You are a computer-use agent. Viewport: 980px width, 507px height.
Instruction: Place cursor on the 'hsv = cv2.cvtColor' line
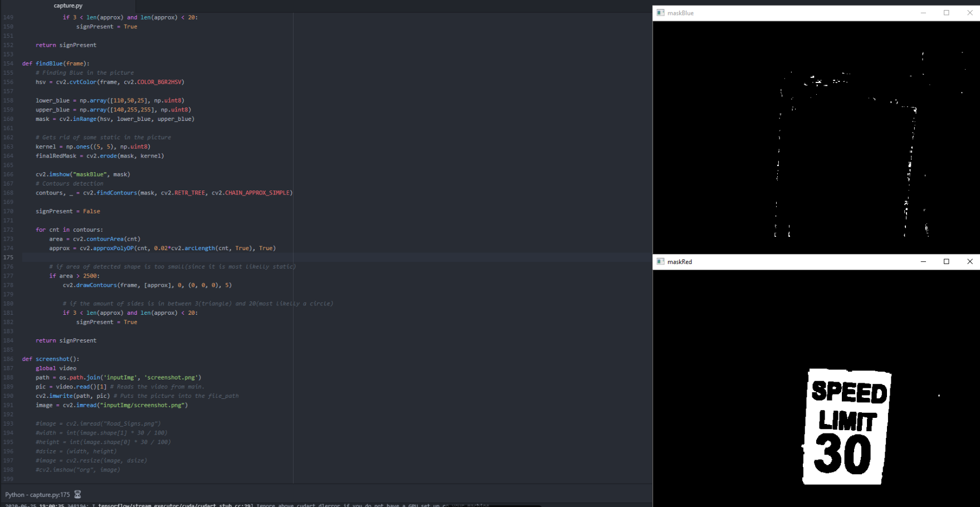(110, 82)
